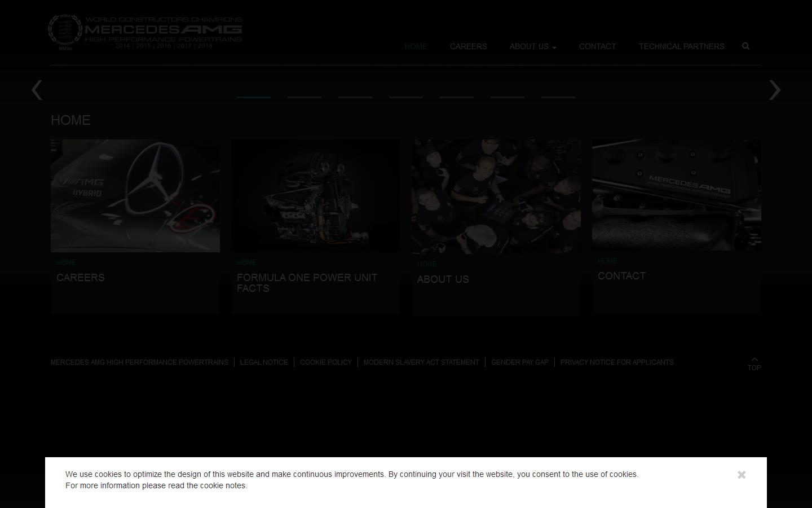
Task: Open the site search
Action: click(x=745, y=46)
